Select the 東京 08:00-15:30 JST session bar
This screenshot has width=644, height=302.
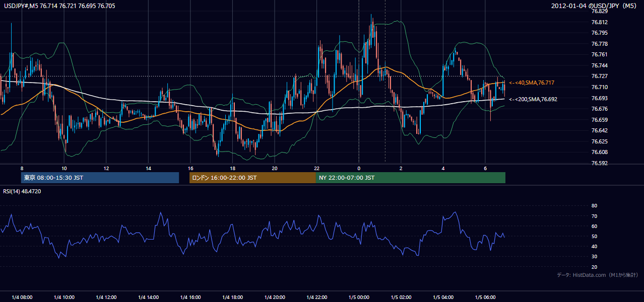(100, 178)
